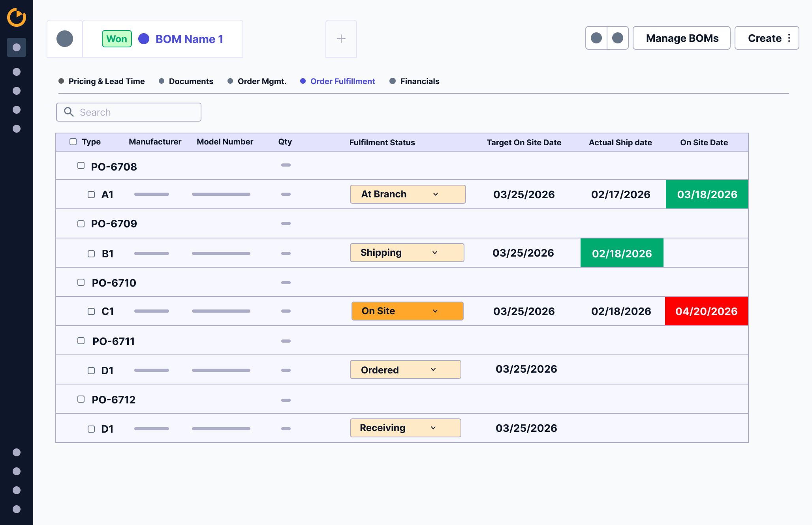This screenshot has height=525, width=812.
Task: Select the C1 item checkbox
Action: pyautogui.click(x=91, y=311)
